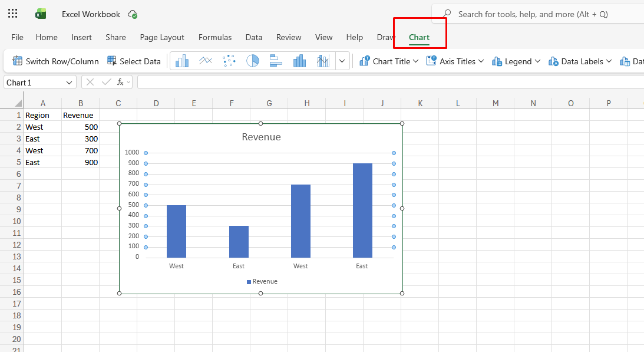
Task: Select column header N
Action: pos(533,103)
